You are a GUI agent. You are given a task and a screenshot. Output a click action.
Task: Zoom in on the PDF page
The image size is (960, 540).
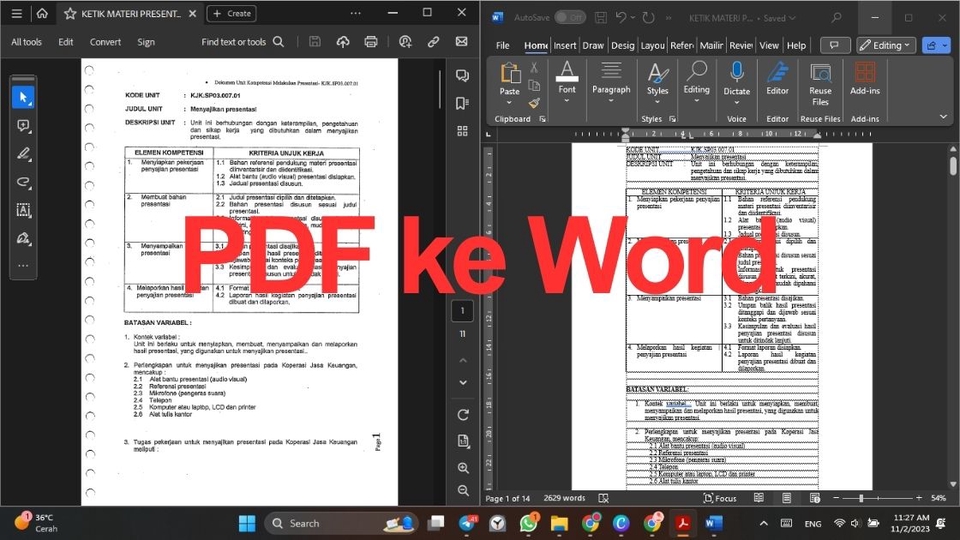(x=463, y=468)
